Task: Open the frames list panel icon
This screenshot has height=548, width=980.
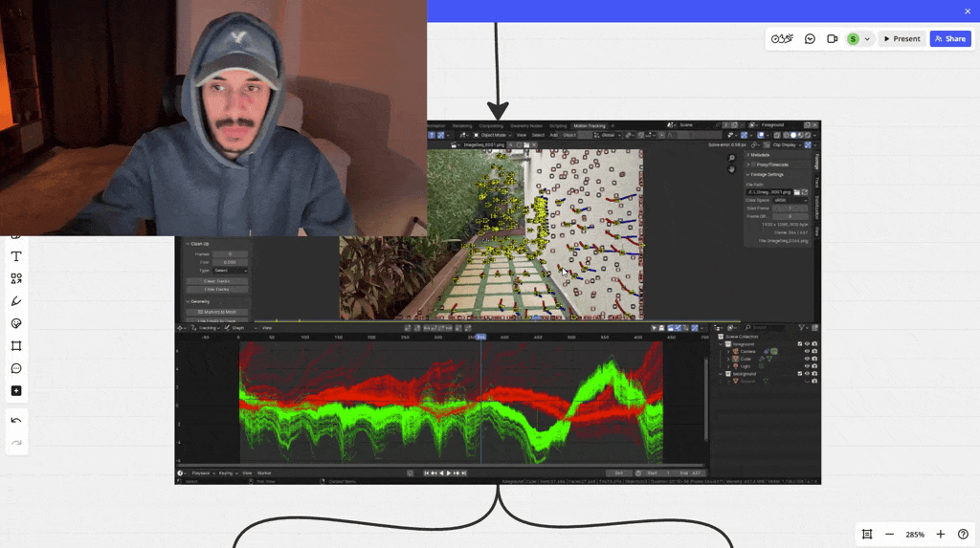Action: click(867, 534)
